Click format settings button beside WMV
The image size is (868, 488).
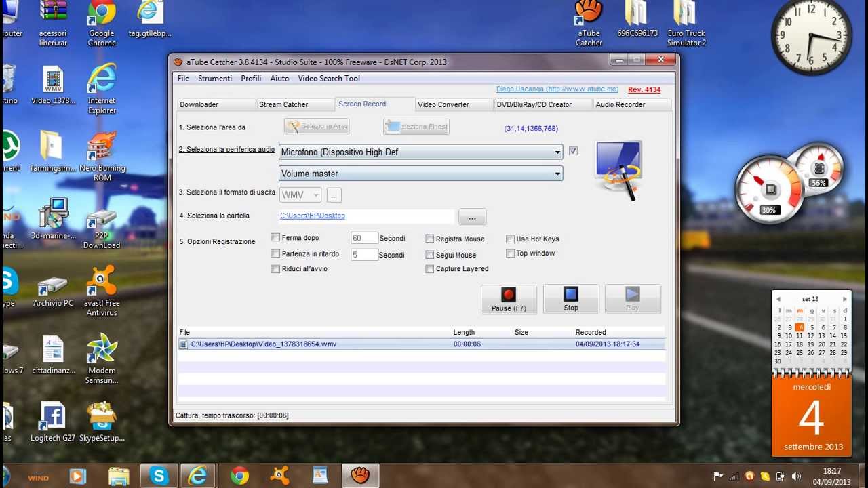pos(334,195)
